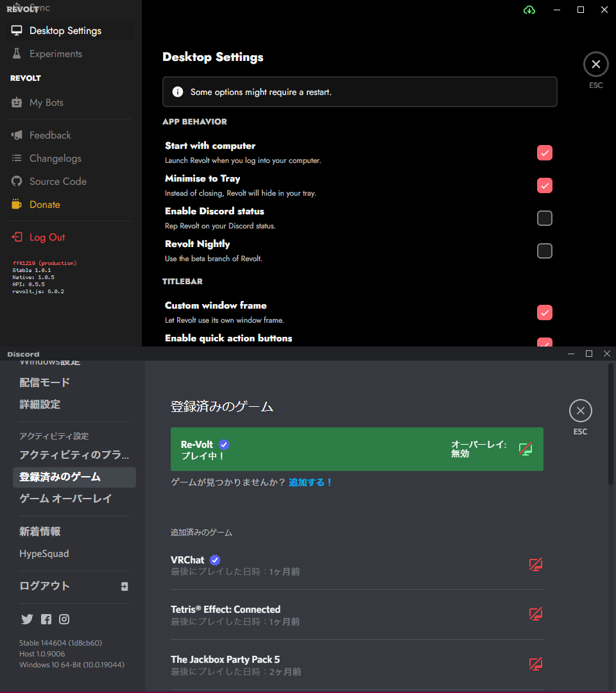The height and width of the screenshot is (693, 616).
Task: Open Source Code via the GitHub icon
Action: point(16,181)
